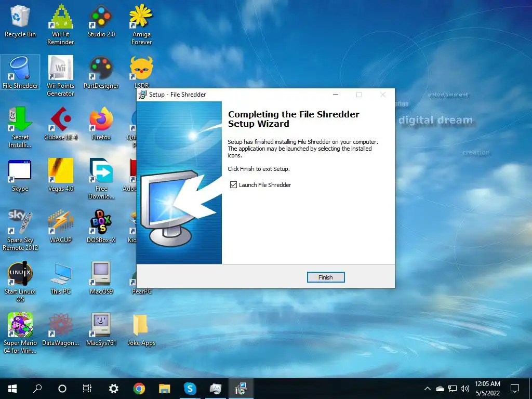Select the Amiga Forever desktop icon

[x=141, y=25]
